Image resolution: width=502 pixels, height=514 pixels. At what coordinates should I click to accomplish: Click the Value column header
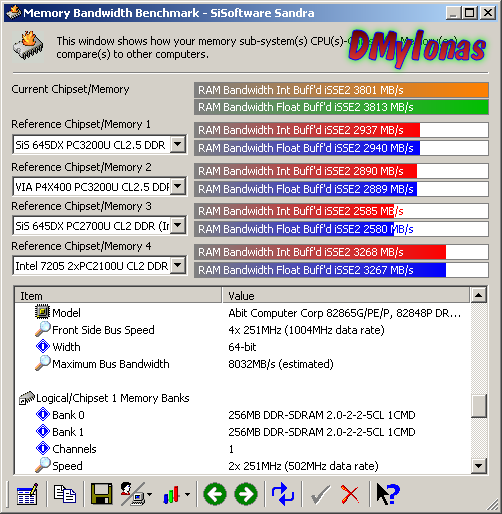346,296
